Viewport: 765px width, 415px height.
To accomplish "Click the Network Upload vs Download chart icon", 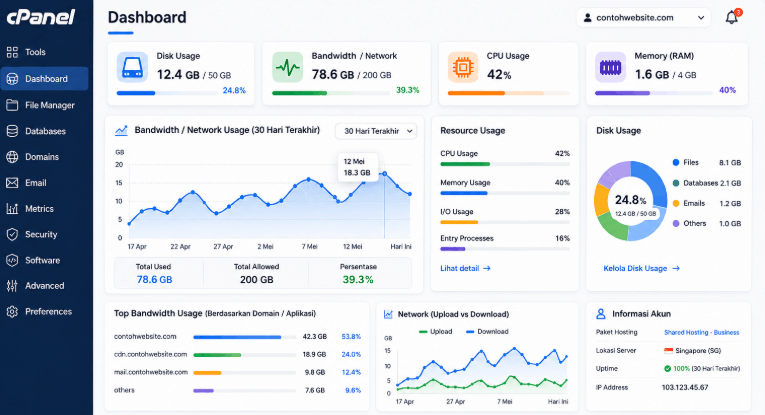I will [388, 314].
